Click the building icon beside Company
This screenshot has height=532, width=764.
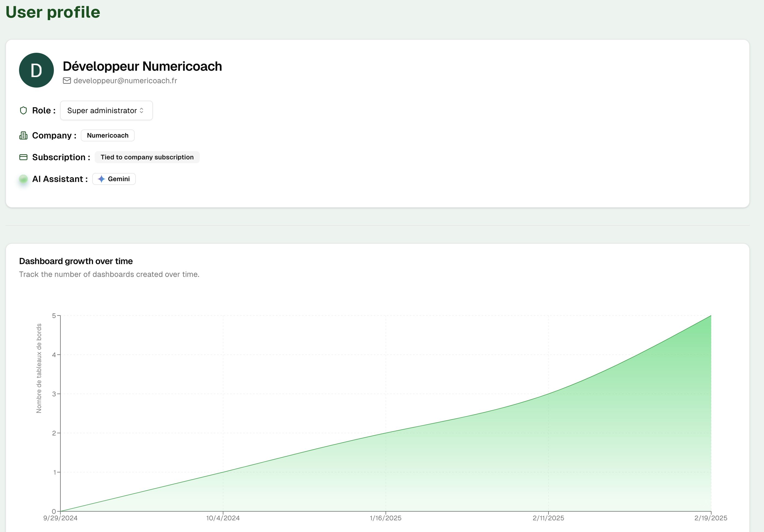(x=23, y=135)
